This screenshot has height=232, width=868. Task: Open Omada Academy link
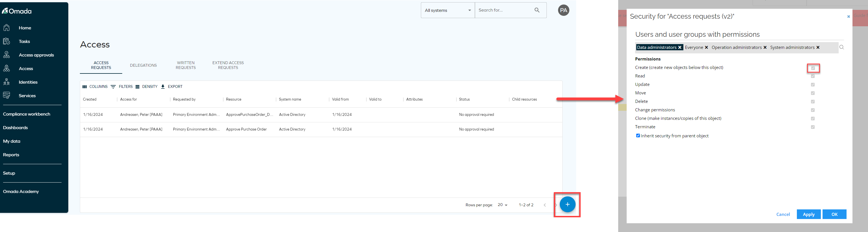21,191
